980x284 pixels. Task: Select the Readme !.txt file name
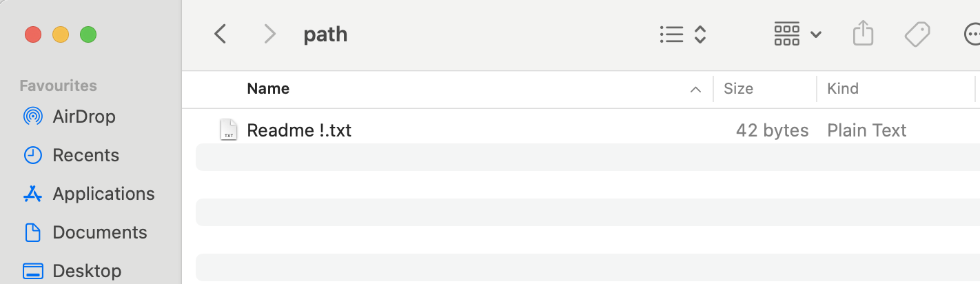pyautogui.click(x=299, y=130)
